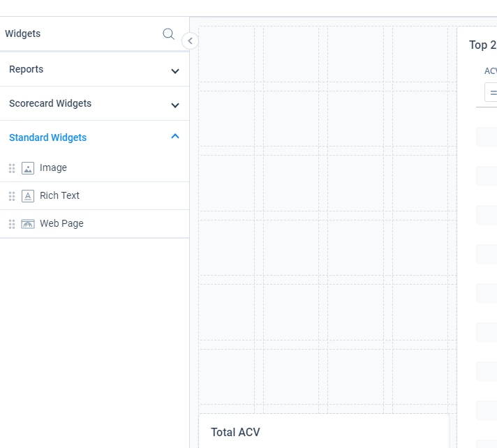Grab the Web Page drag handle
497x448 pixels.
(x=12, y=224)
